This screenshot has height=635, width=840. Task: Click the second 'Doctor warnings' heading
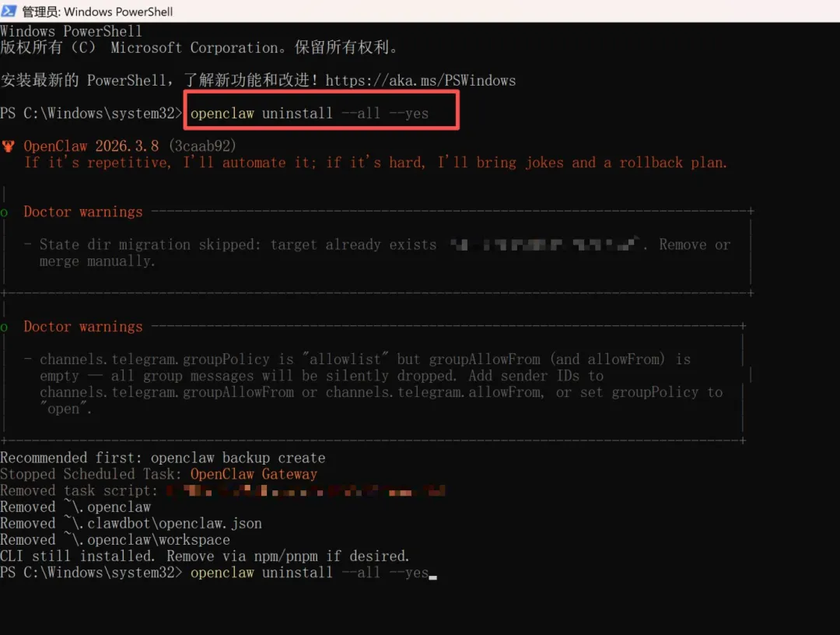tap(83, 326)
